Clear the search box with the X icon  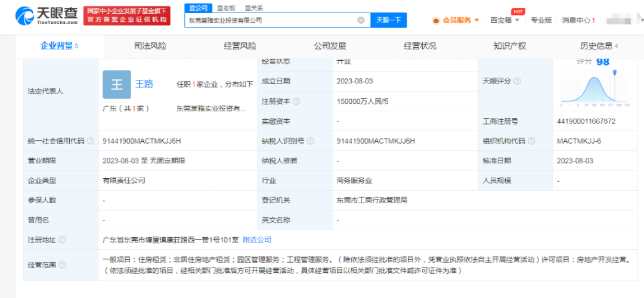pyautogui.click(x=361, y=20)
